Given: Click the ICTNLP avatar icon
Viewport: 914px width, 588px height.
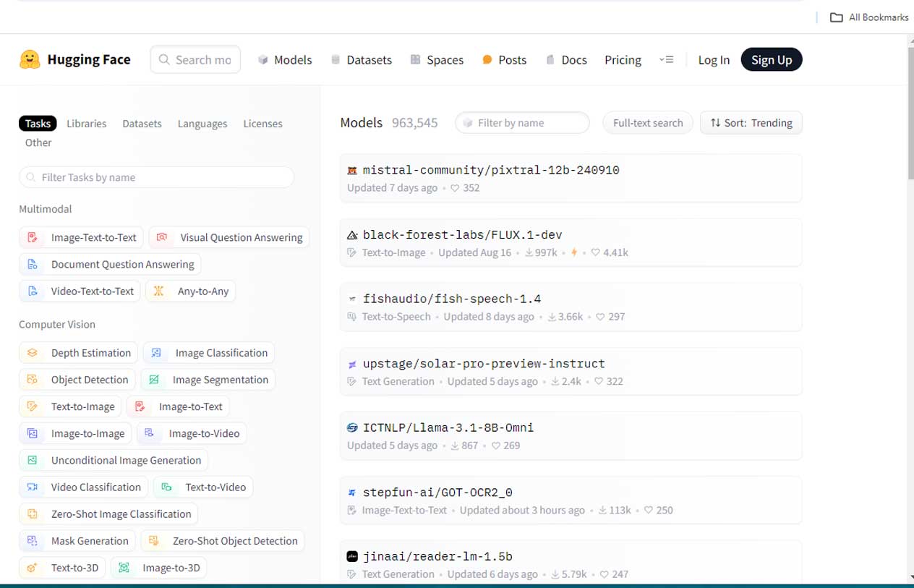Looking at the screenshot, I should [352, 427].
